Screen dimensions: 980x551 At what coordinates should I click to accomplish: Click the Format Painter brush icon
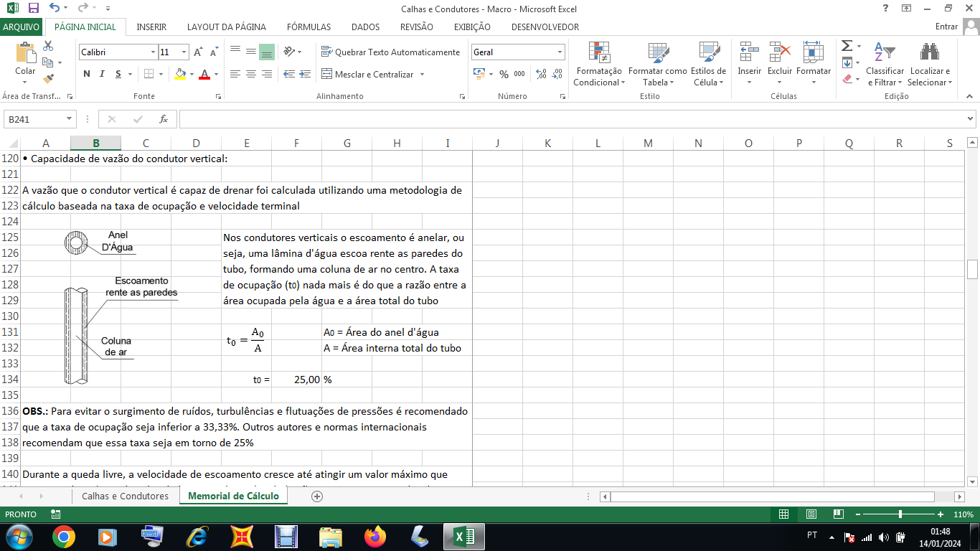48,79
